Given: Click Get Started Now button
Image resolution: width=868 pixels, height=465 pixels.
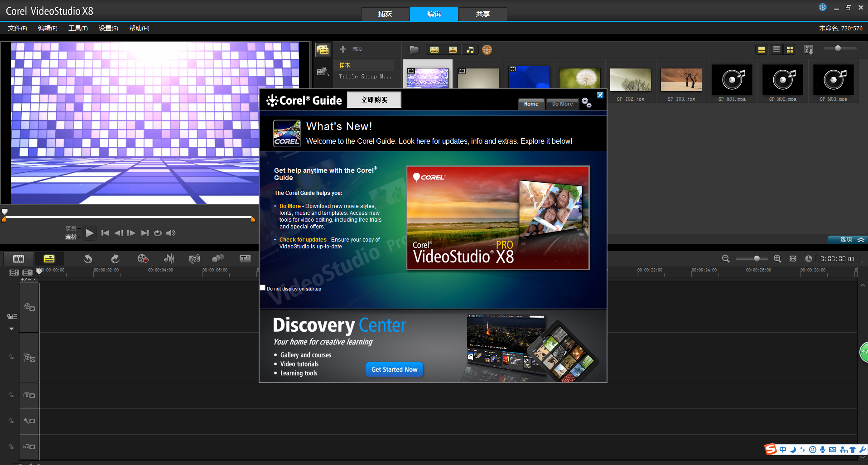Looking at the screenshot, I should tap(395, 369).
